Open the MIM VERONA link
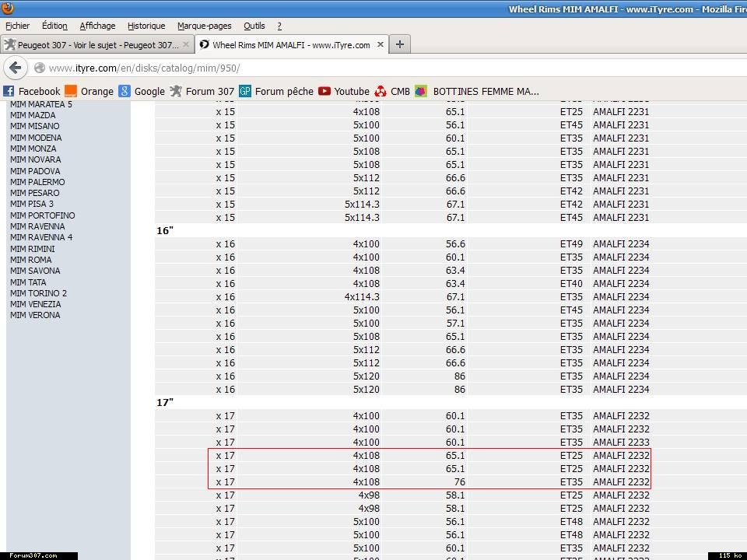The image size is (747, 560). click(35, 315)
